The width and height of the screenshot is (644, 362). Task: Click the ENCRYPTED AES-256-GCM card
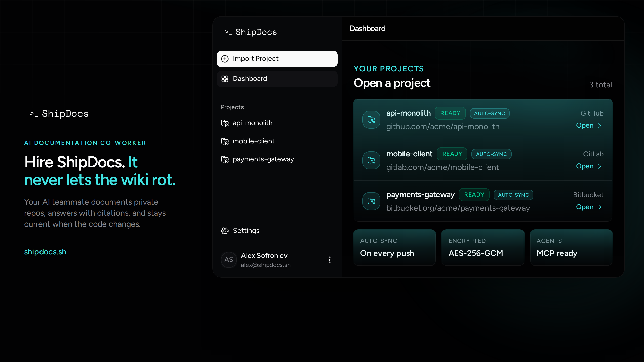pos(483,248)
